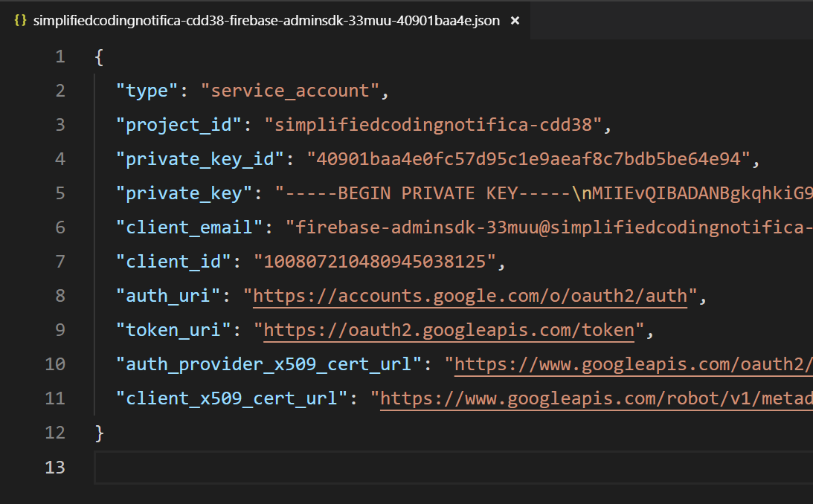The width and height of the screenshot is (813, 504).
Task: Open the accounts.google.com oauth2 auth link
Action: [x=470, y=296]
